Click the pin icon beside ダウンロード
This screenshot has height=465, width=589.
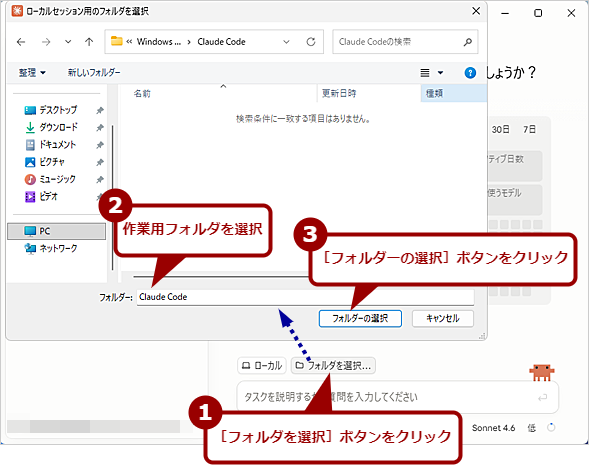[100, 128]
